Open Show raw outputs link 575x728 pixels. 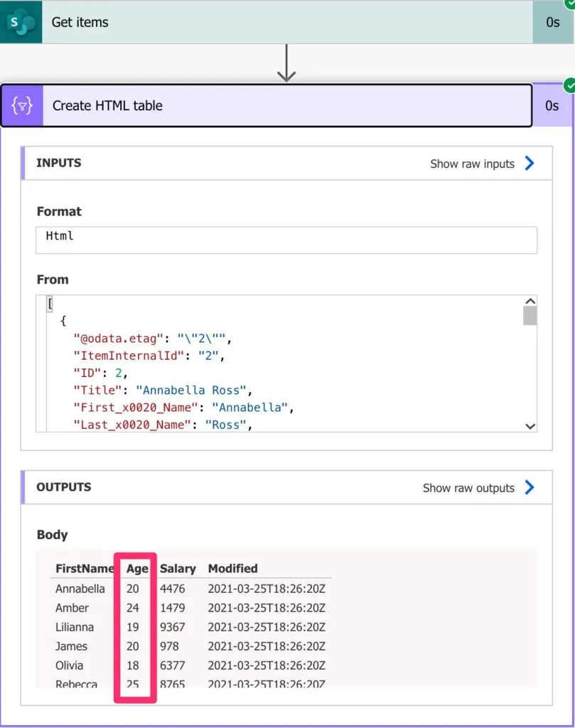468,488
